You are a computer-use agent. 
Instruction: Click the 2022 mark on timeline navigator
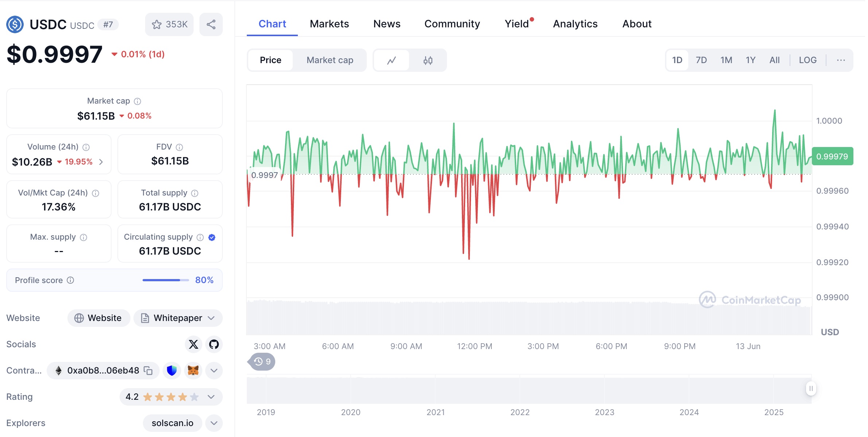[x=520, y=412]
